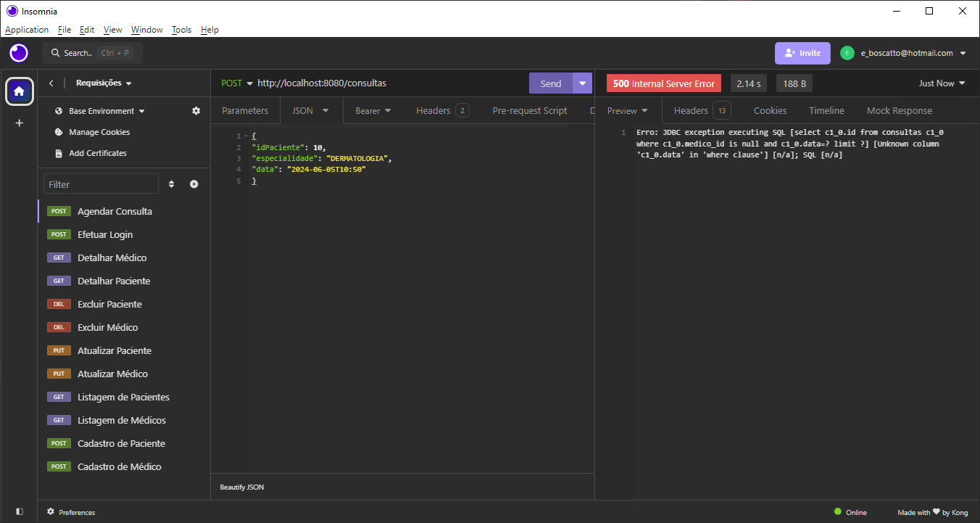Switch to the Parameters tab
Image resolution: width=980 pixels, height=523 pixels.
[x=245, y=111]
